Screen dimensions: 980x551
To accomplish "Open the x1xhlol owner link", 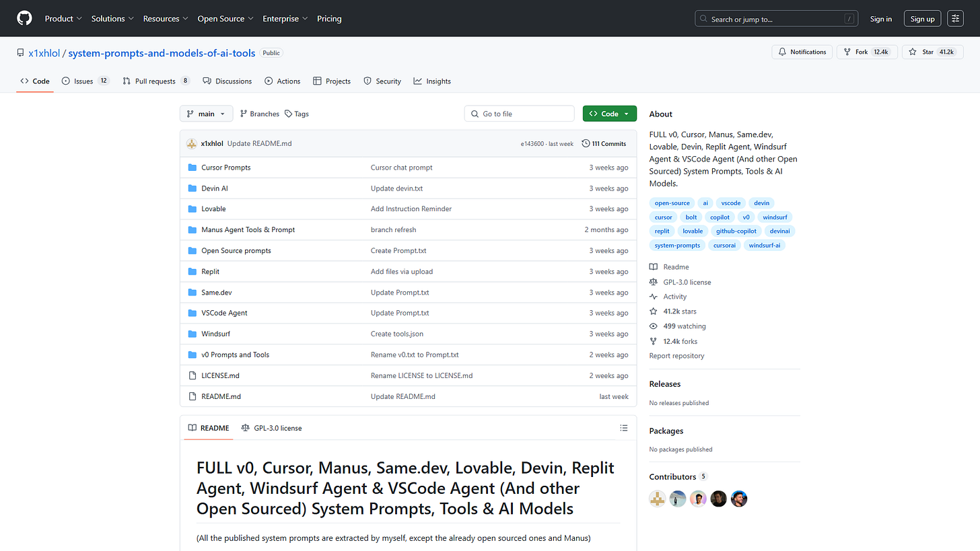I will coord(44,52).
